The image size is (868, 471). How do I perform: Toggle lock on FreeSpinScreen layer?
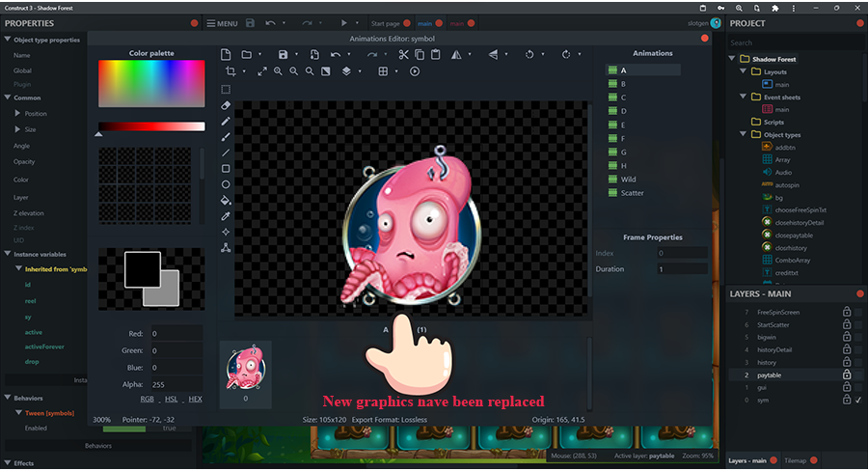click(x=847, y=312)
